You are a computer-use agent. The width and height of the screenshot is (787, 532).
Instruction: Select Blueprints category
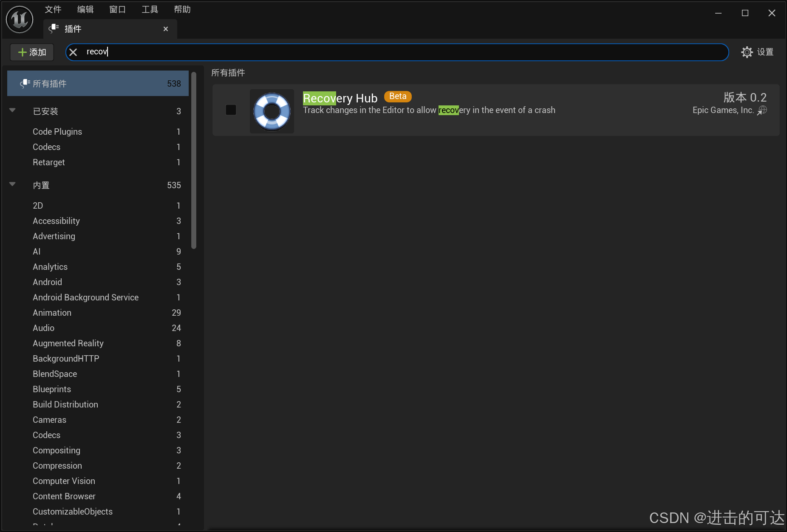[98, 389]
